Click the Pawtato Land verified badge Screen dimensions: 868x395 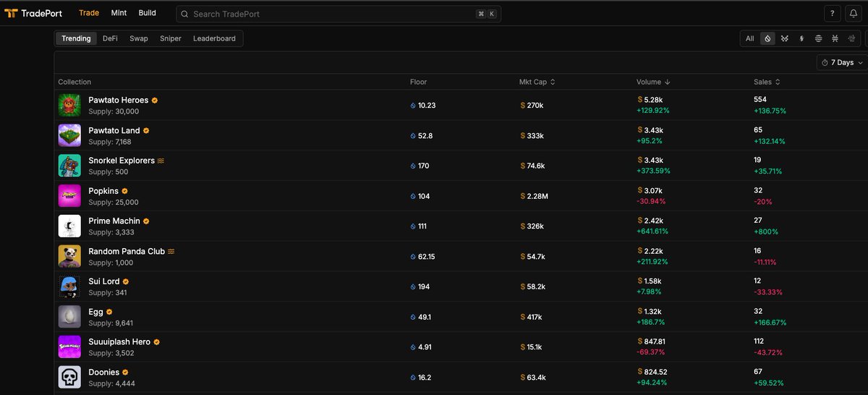point(146,131)
